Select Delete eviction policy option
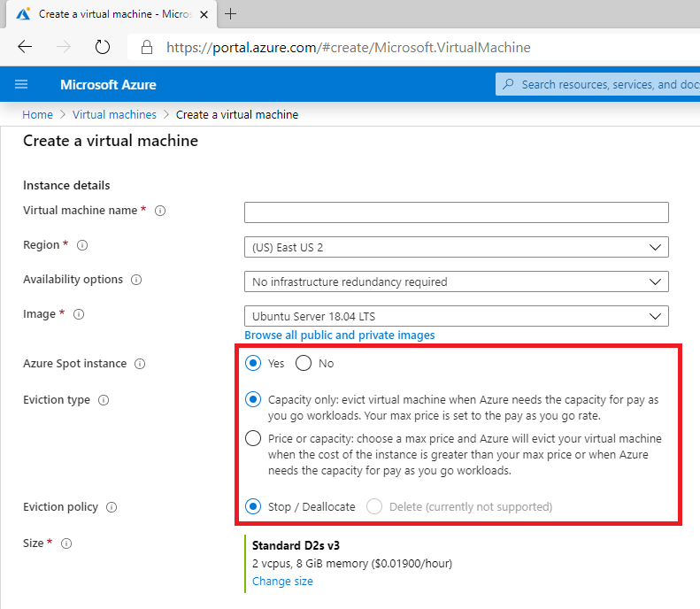Image resolution: width=700 pixels, height=609 pixels. coord(374,506)
